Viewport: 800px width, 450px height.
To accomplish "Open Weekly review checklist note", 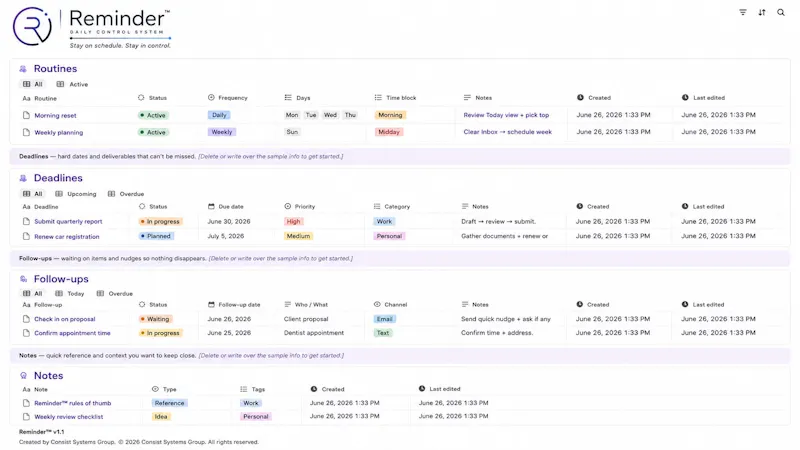I will (x=68, y=417).
